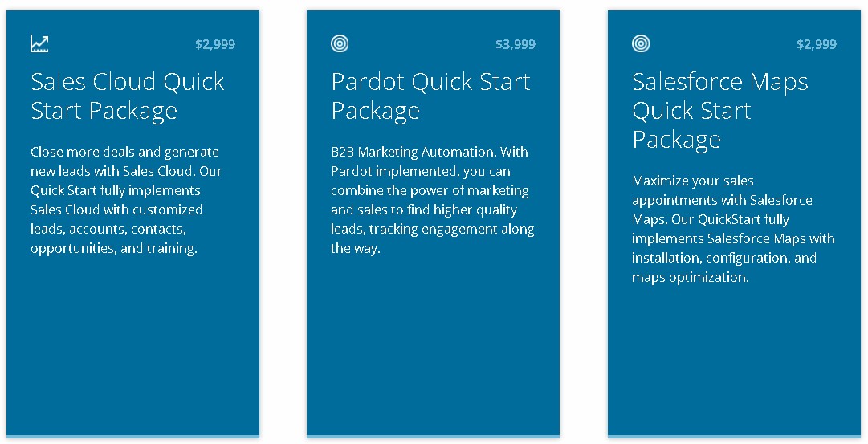Click the target icon on Salesforce Maps card
The height and width of the screenshot is (444, 868).
(x=641, y=43)
